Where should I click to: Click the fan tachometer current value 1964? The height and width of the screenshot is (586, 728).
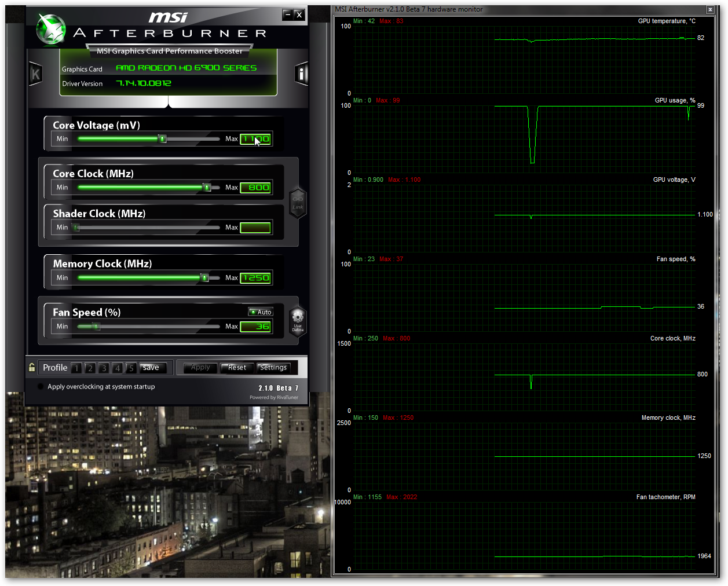coord(704,556)
